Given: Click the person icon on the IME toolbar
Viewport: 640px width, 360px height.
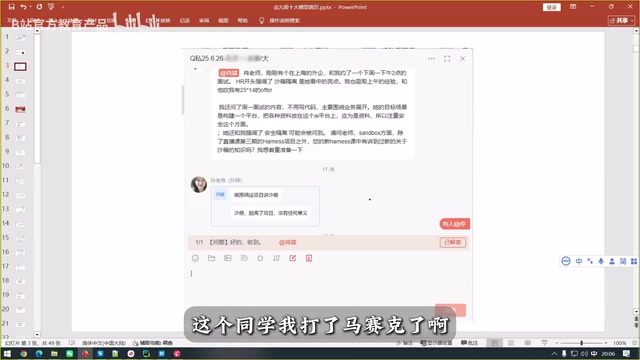Looking at the screenshot, I should coord(612,261).
